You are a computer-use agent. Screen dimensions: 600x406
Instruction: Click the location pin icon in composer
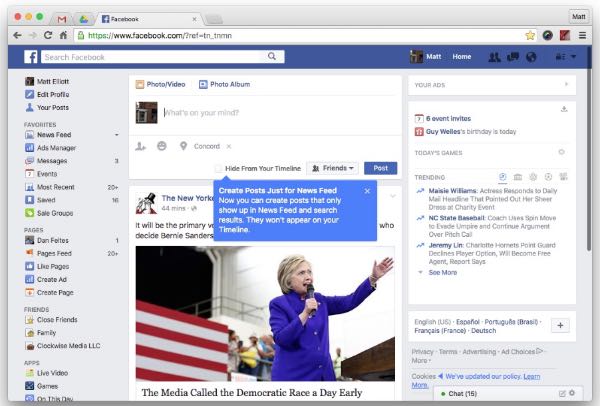tap(184, 146)
